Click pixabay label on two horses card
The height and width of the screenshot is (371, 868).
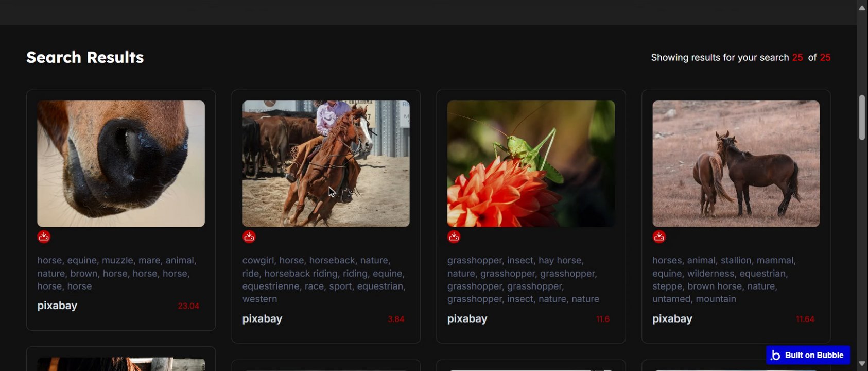coord(672,318)
